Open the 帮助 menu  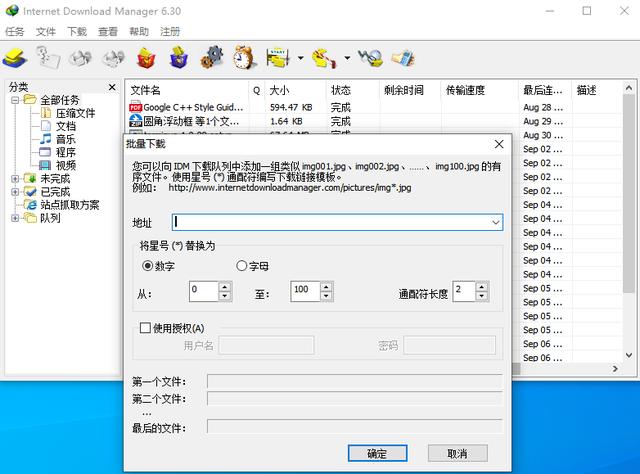pos(139,31)
